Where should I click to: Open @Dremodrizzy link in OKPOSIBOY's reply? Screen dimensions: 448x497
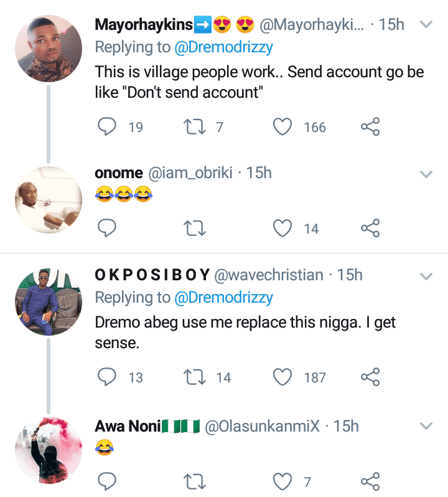pyautogui.click(x=223, y=298)
